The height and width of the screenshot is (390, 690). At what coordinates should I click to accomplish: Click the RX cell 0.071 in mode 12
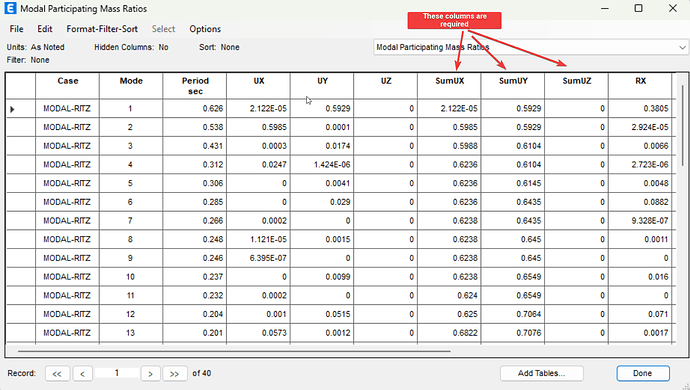pyautogui.click(x=640, y=314)
